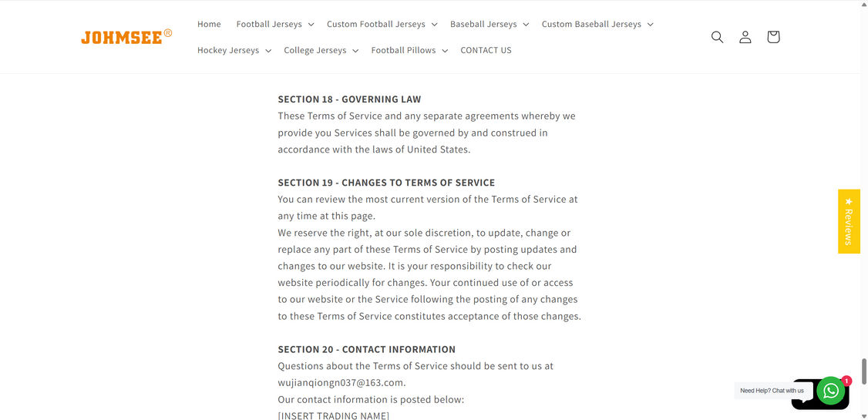The image size is (868, 420).
Task: Click the Section 20 Contact Information heading
Action: [x=366, y=349]
